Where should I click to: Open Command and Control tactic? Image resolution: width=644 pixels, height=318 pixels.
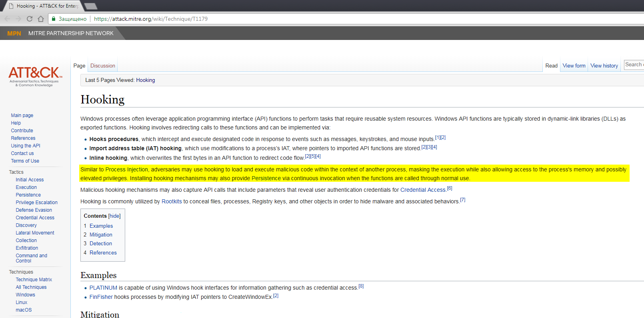pos(32,258)
